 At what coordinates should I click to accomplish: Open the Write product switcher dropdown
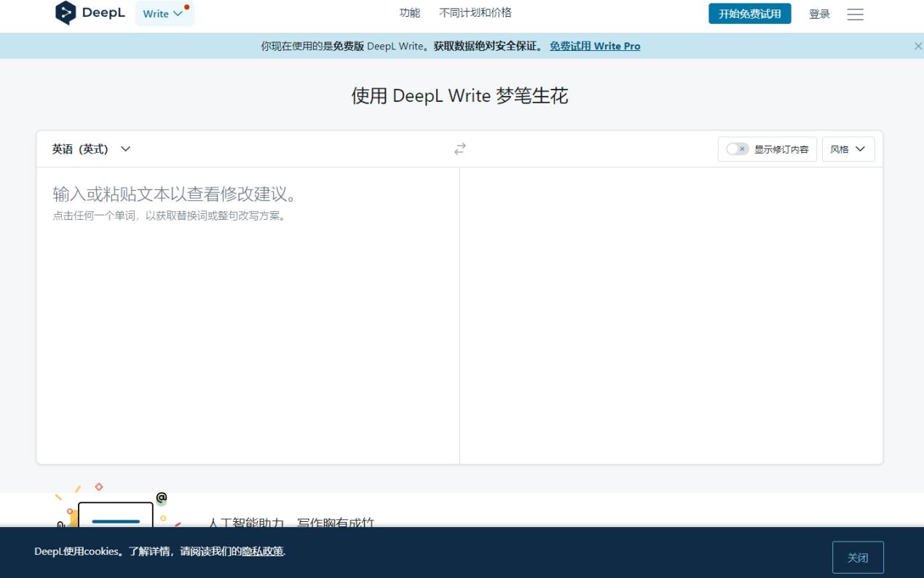pos(165,13)
